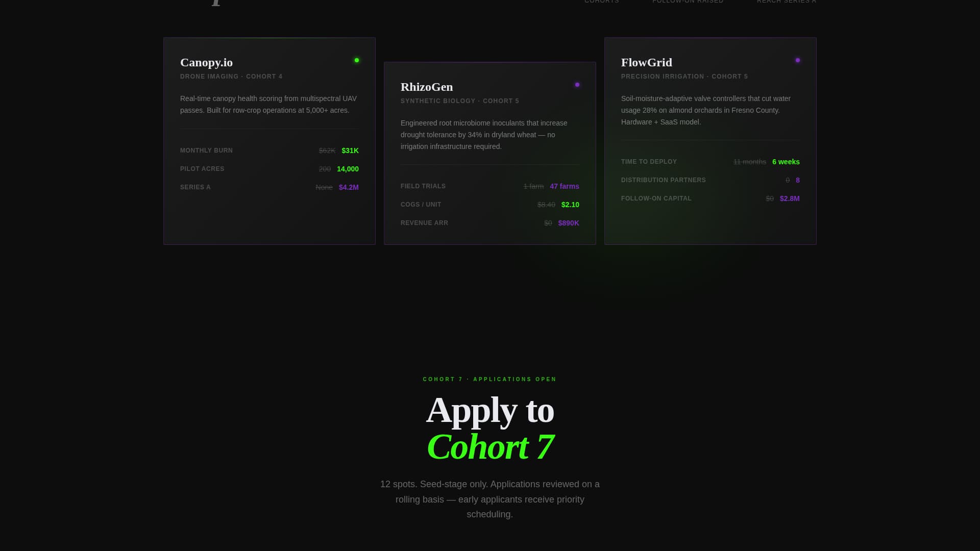Viewport: 980px width, 551px height.
Task: Click the $4.2M Series A value
Action: click(349, 187)
